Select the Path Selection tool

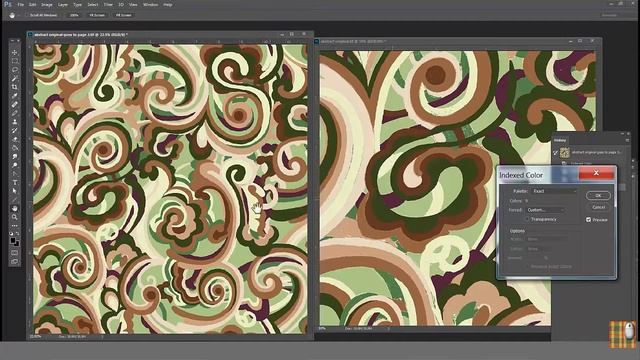15,191
